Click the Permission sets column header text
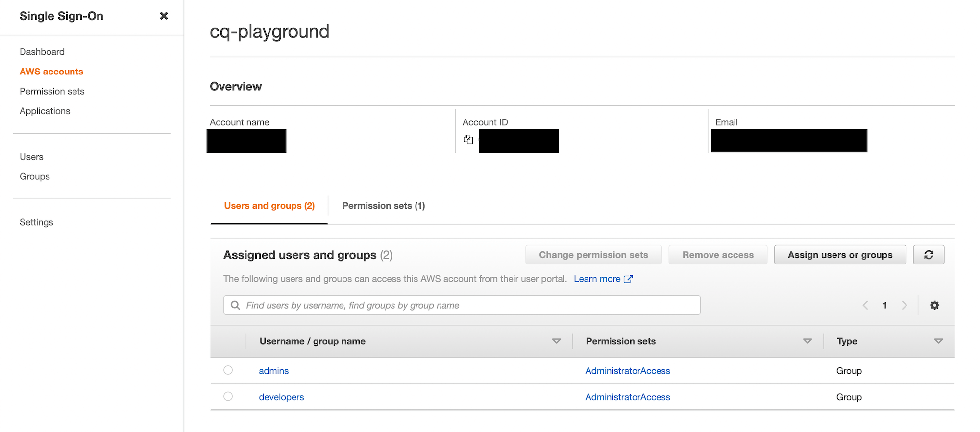Screen dimensions: 980x432 621,341
